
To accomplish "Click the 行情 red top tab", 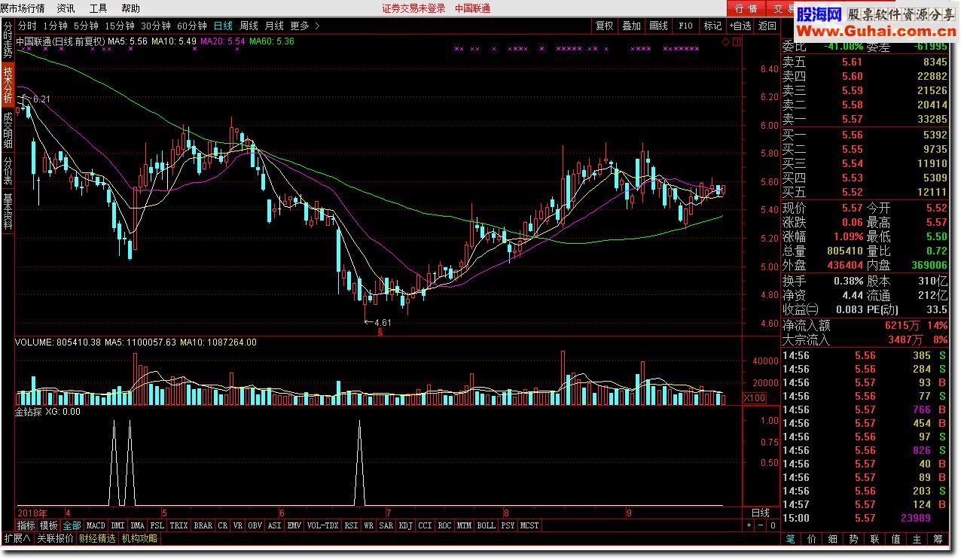I will pyautogui.click(x=746, y=8).
